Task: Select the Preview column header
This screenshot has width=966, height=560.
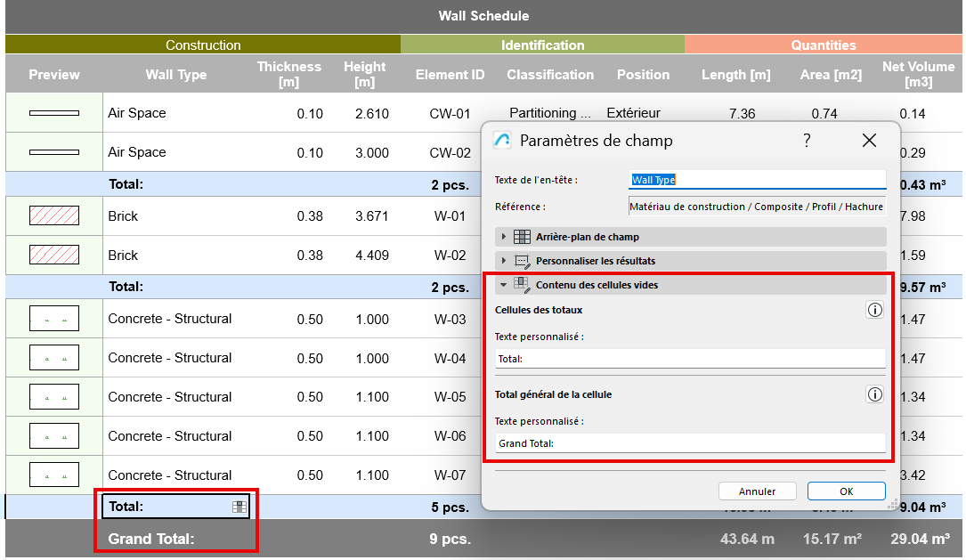Action: tap(54, 75)
